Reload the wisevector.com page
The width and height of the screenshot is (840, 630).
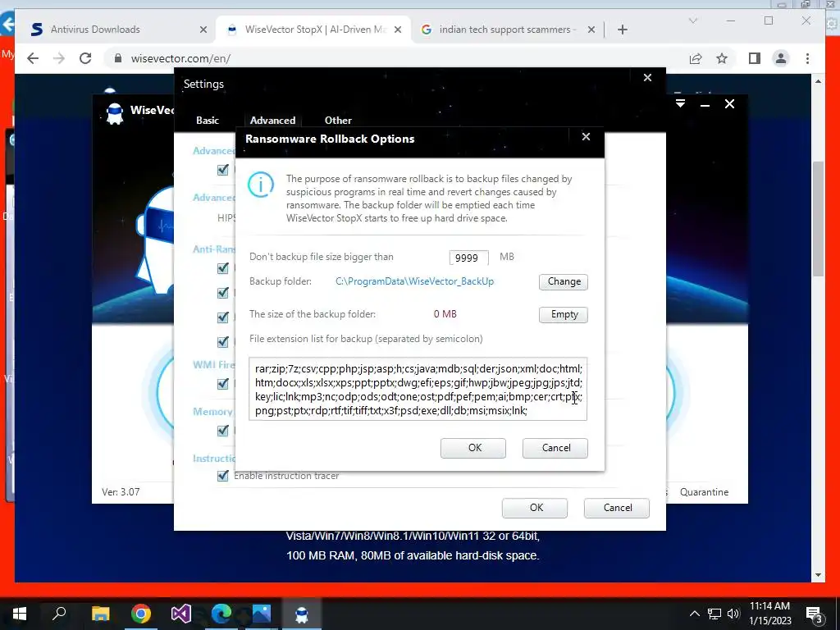pyautogui.click(x=85, y=58)
